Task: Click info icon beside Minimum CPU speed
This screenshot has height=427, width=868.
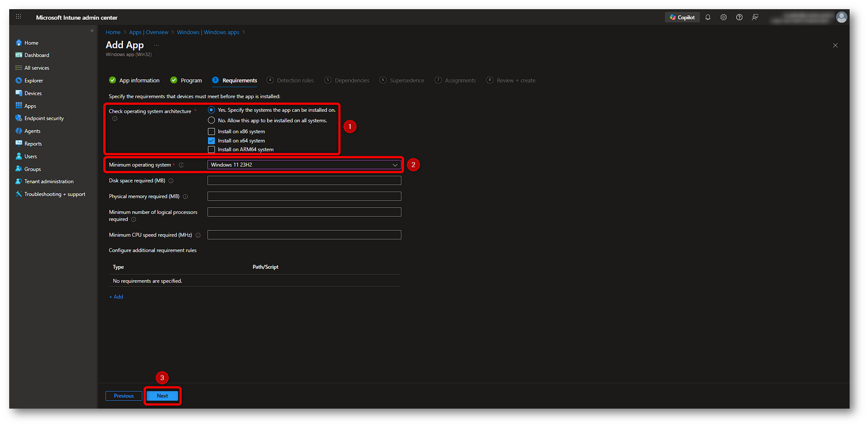Action: click(x=198, y=235)
